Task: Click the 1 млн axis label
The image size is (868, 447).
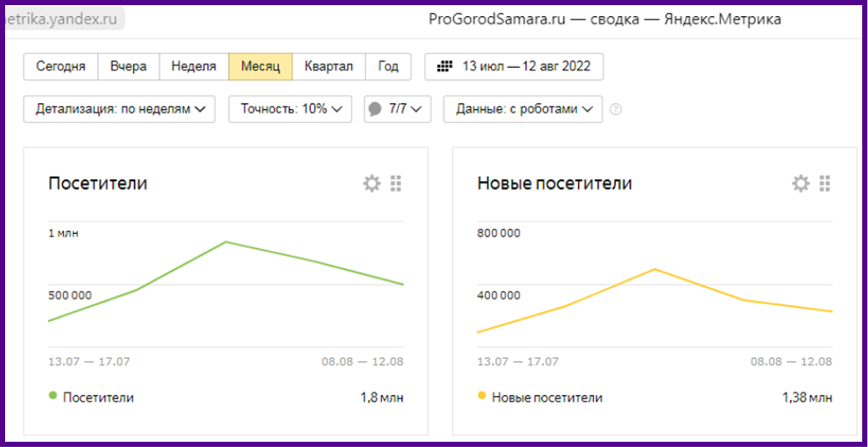Action: pyautogui.click(x=64, y=233)
